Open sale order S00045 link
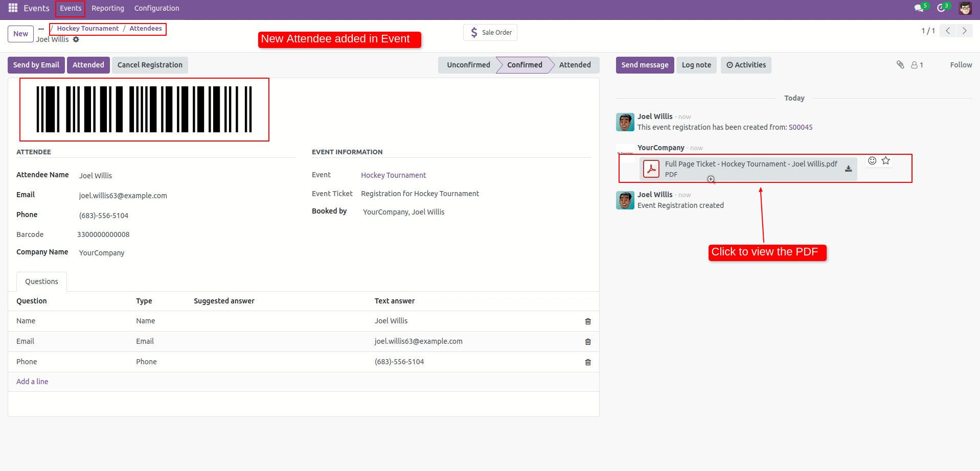This screenshot has width=980, height=471. point(801,127)
